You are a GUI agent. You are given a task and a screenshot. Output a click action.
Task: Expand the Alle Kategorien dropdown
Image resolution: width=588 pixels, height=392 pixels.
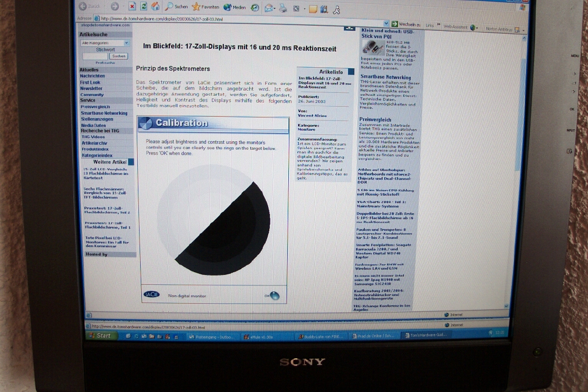126,43
